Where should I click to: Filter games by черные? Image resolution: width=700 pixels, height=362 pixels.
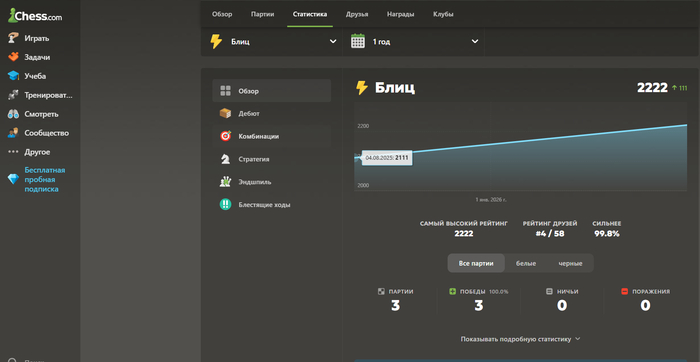click(570, 263)
